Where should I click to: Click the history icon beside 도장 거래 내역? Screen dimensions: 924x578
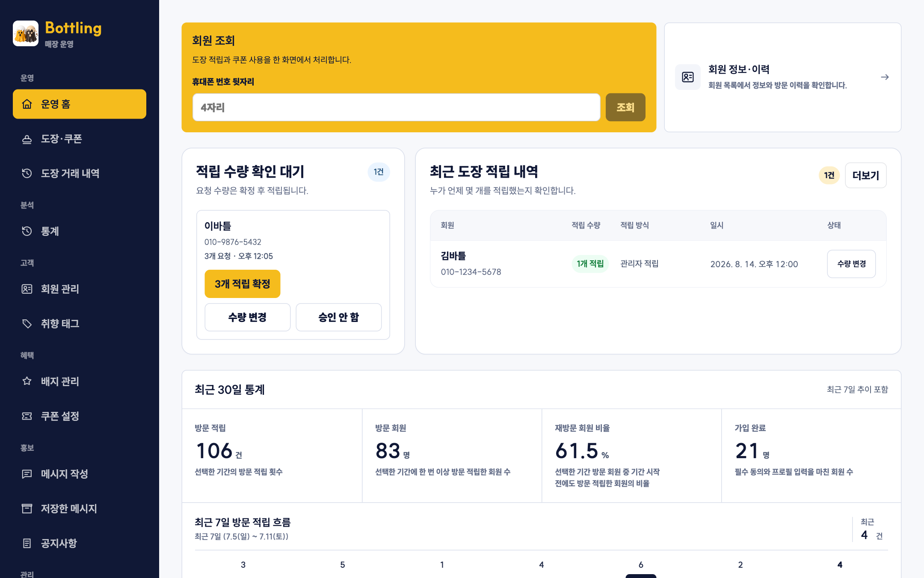pyautogui.click(x=27, y=173)
